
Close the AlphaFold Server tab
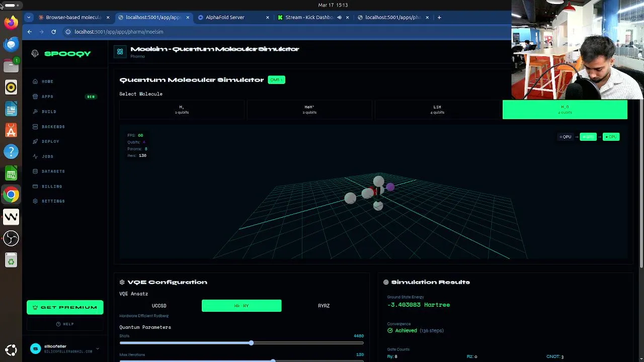(x=267, y=17)
